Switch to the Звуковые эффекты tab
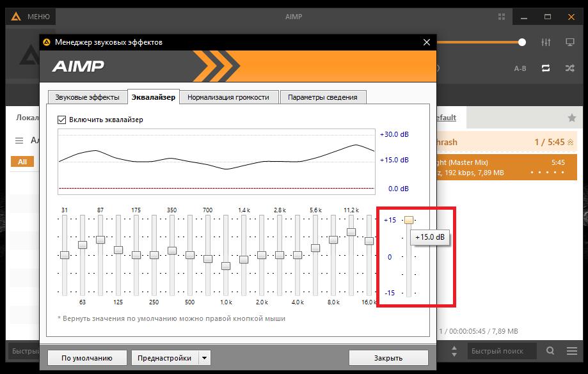Image resolution: width=588 pixels, height=374 pixels. (87, 97)
